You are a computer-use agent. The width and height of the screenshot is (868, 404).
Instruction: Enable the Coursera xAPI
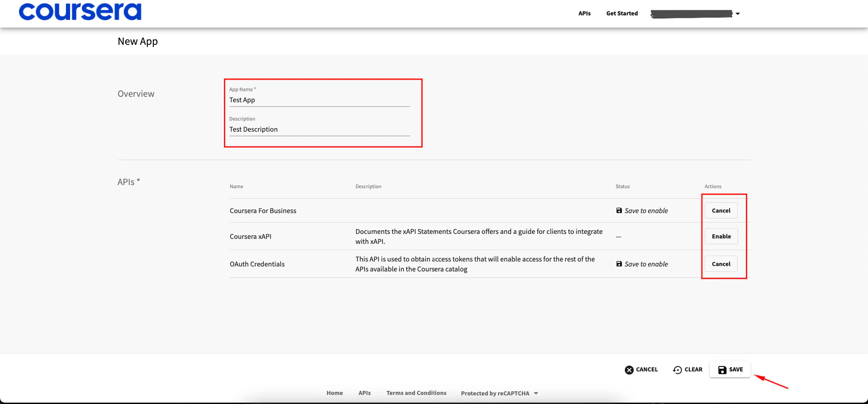click(x=721, y=236)
